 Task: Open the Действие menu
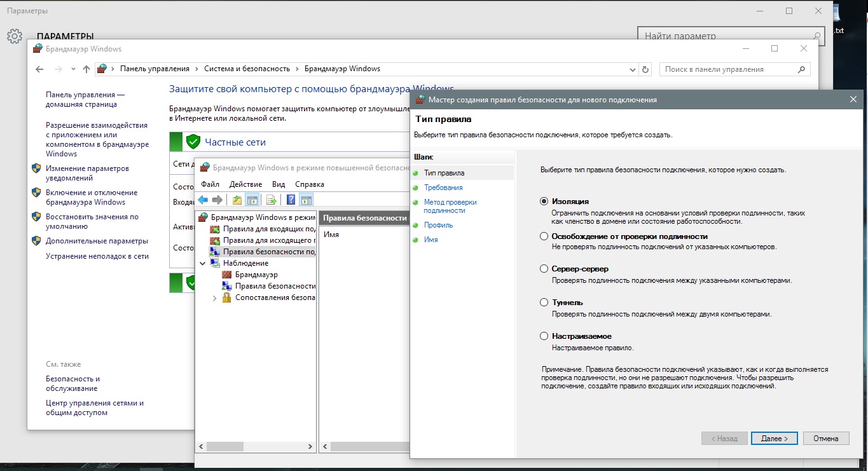[x=245, y=184]
